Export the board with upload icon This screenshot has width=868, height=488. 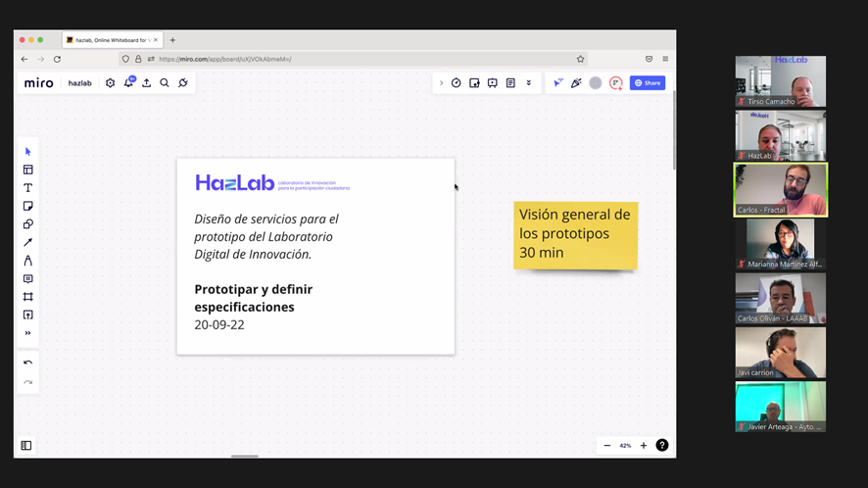146,83
